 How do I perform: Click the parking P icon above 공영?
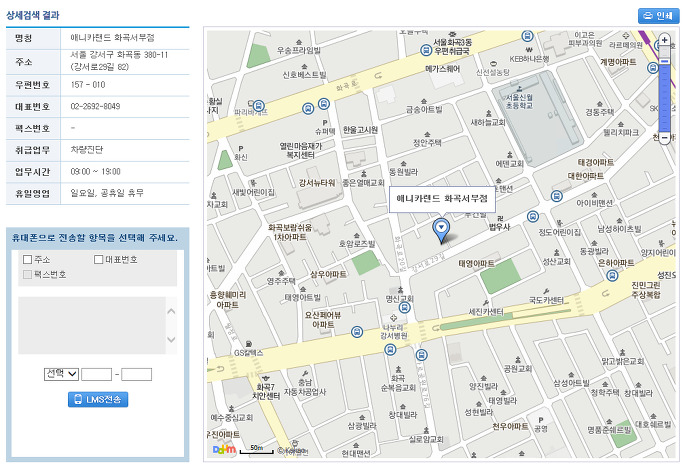click(x=541, y=420)
